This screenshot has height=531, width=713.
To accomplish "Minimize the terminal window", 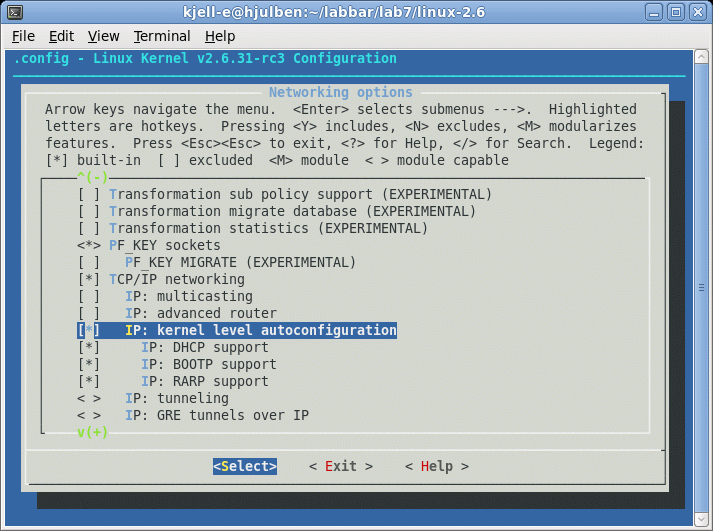I will [x=654, y=12].
